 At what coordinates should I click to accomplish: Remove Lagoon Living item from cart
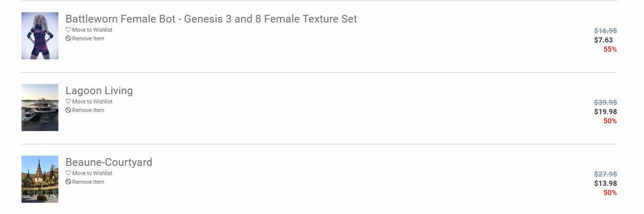coord(88,111)
